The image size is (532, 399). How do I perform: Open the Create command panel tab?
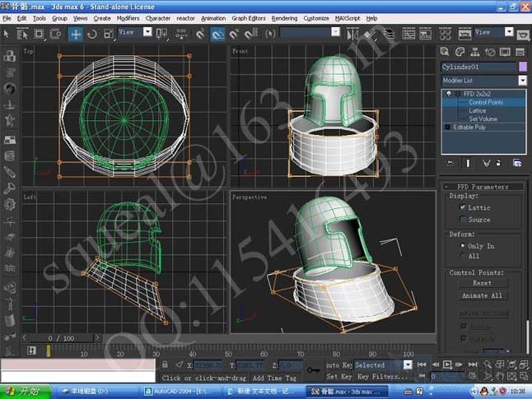click(445, 52)
